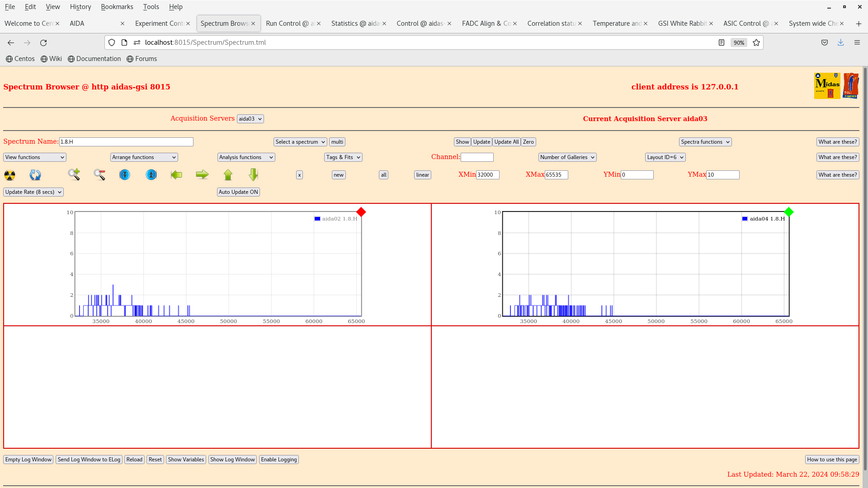Click the blue circle up-arrow icon

(x=151, y=174)
